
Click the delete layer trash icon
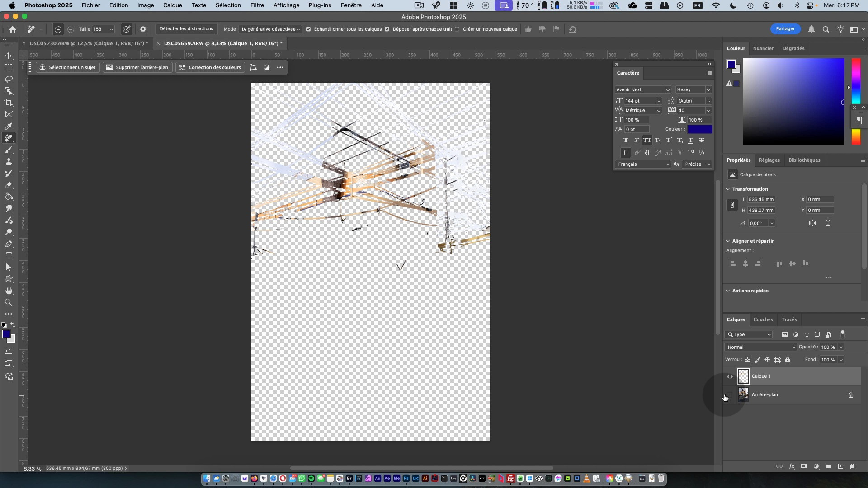pos(852,466)
